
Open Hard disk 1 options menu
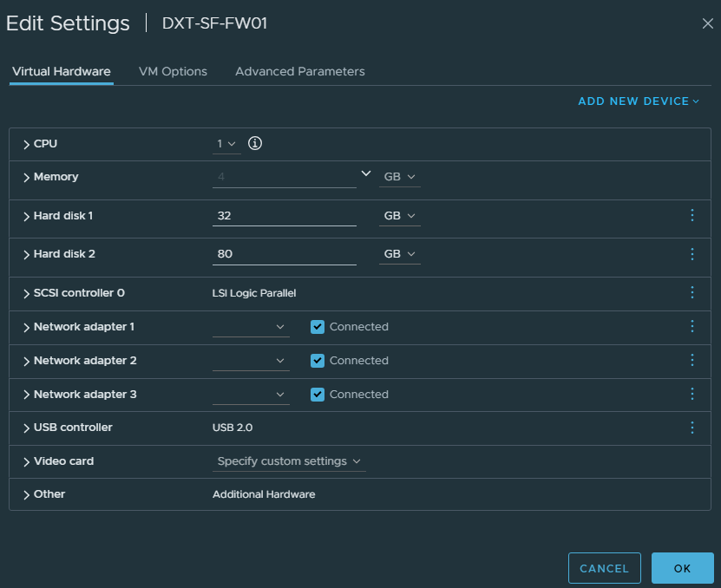click(692, 215)
